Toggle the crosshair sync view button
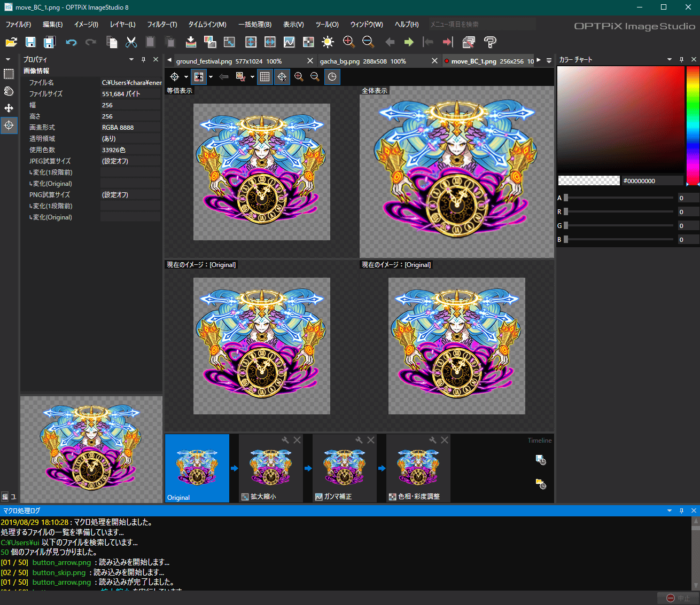This screenshot has height=605, width=700. click(282, 77)
